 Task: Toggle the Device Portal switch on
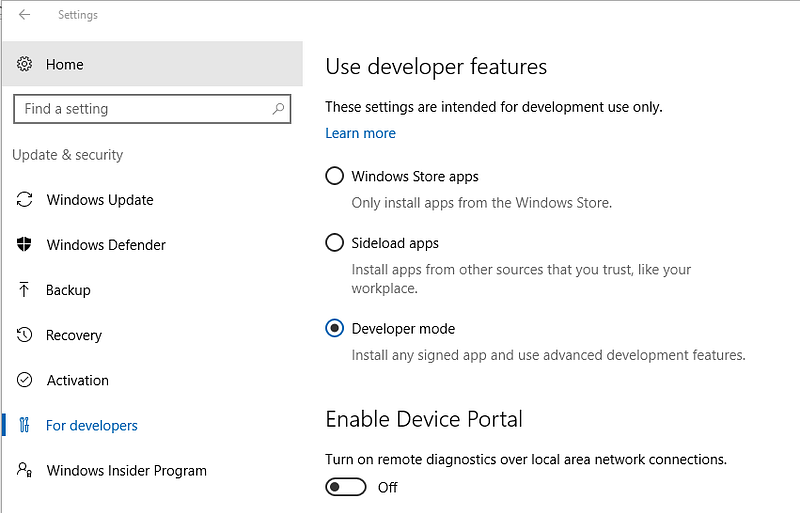pyautogui.click(x=345, y=487)
